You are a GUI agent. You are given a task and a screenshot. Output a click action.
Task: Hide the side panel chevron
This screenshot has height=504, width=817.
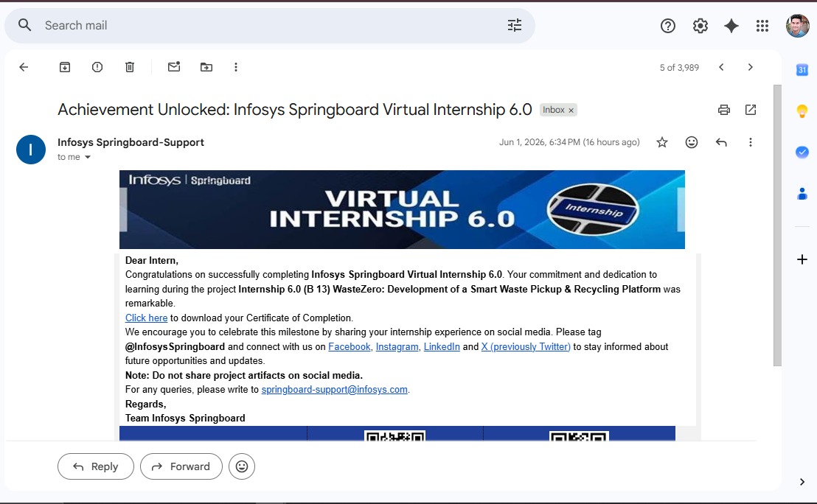pos(802,482)
